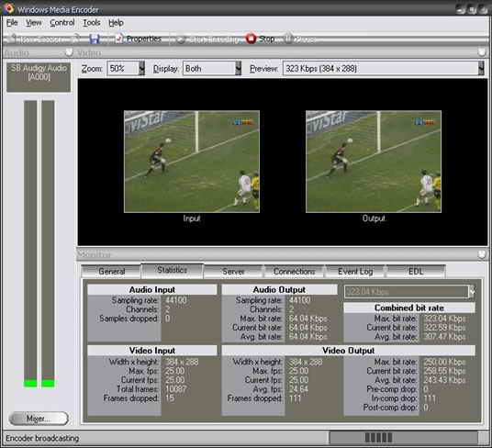This screenshot has width=492, height=448.
Task: Click the Avg. fps value 24.64
Action: [298, 389]
